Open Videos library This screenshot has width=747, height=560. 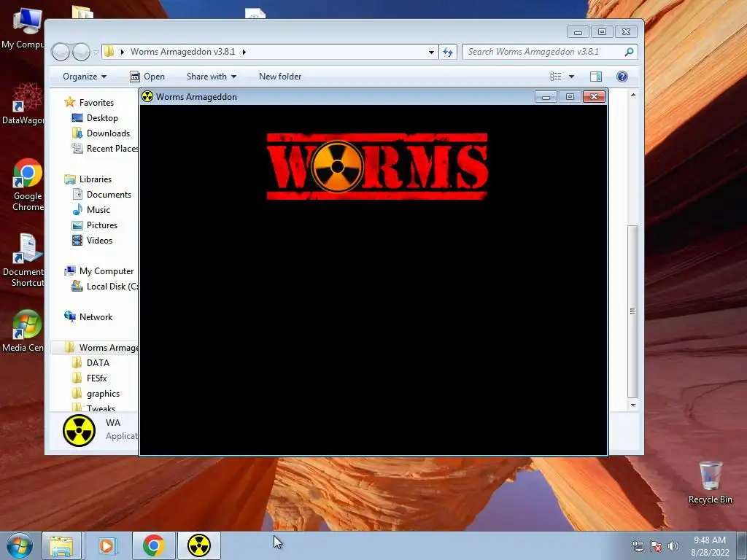pos(92,241)
